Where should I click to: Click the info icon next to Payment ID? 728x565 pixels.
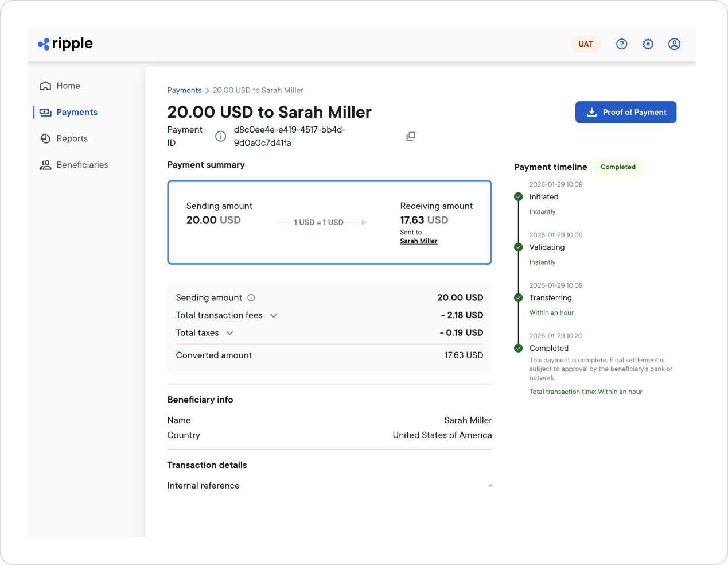(x=221, y=136)
